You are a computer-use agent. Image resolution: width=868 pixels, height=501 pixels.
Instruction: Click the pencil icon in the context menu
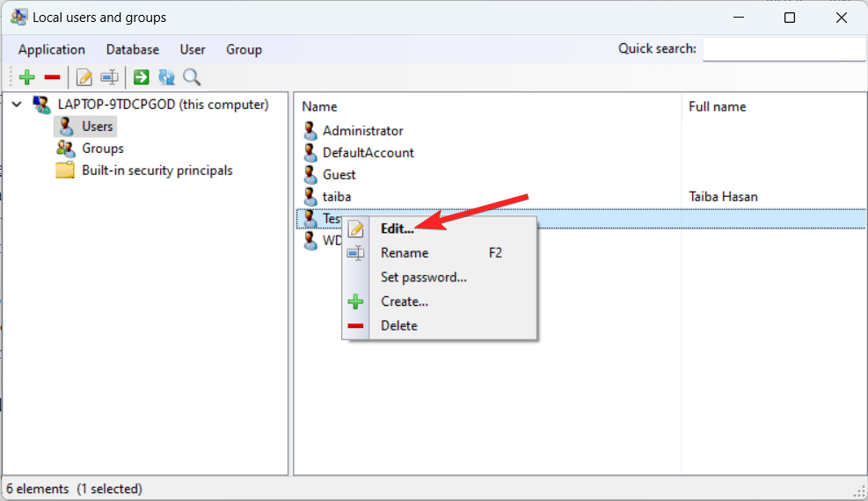click(356, 229)
